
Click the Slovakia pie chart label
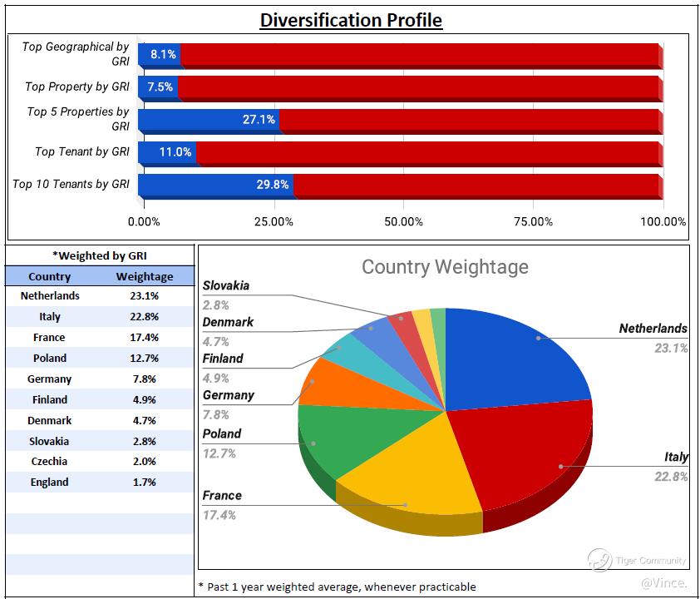226,286
